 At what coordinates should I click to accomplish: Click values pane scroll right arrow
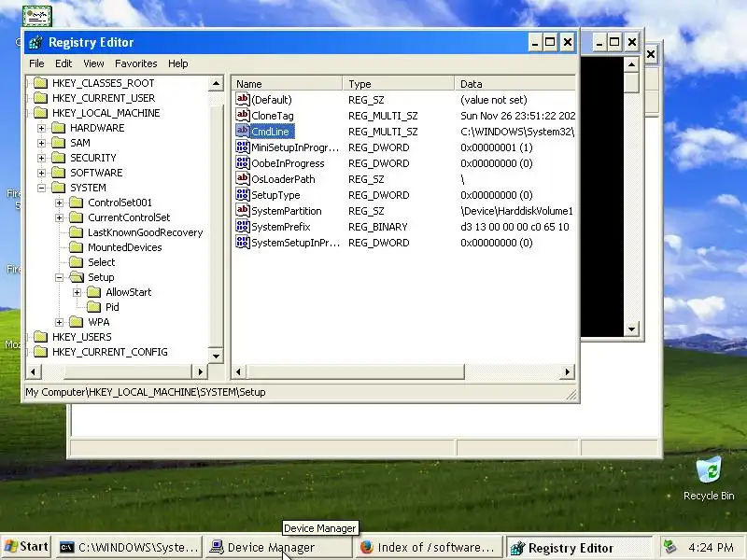[567, 371]
